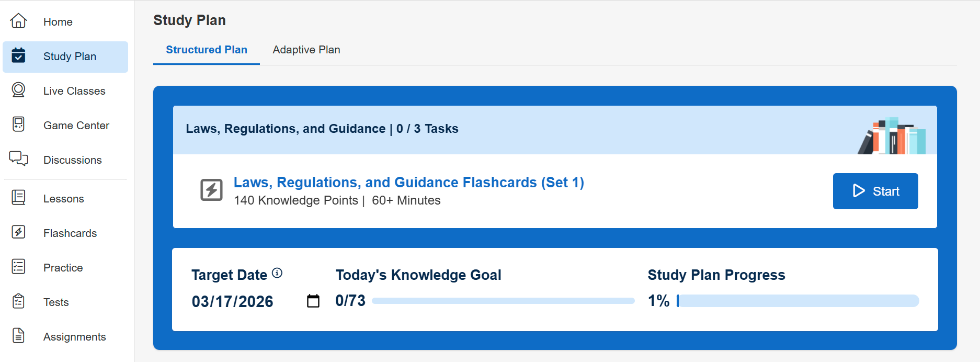Image resolution: width=980 pixels, height=362 pixels.
Task: Open the Game Center console icon
Action: click(18, 125)
